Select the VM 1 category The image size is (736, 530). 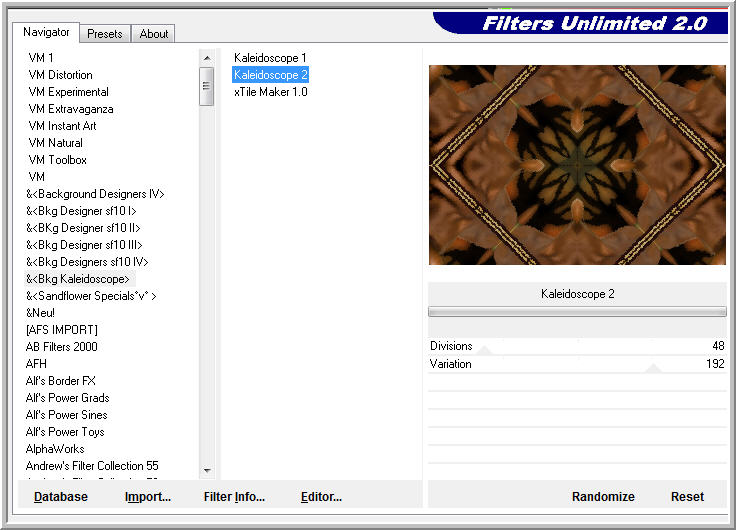(x=41, y=58)
